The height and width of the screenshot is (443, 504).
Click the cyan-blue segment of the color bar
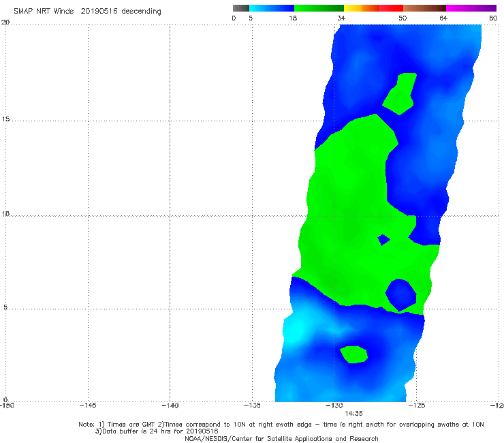click(x=272, y=8)
